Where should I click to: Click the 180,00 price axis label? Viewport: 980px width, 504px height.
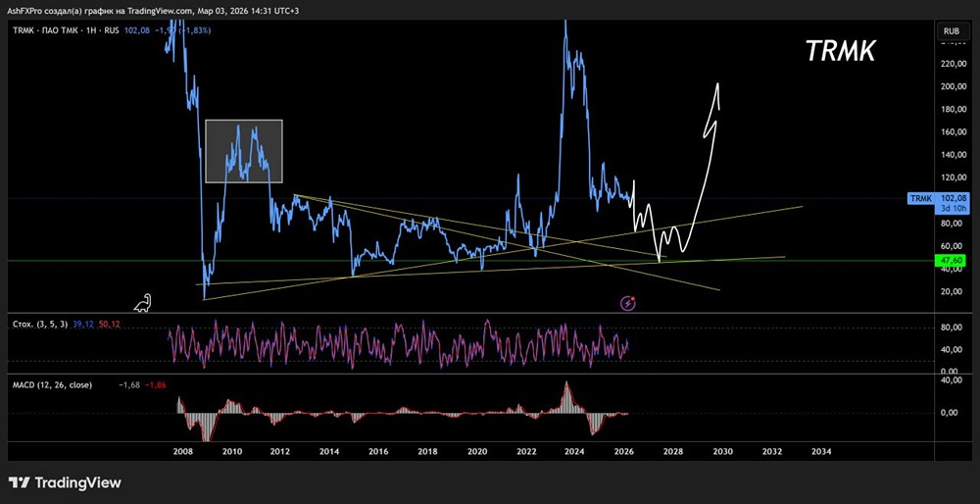(954, 109)
